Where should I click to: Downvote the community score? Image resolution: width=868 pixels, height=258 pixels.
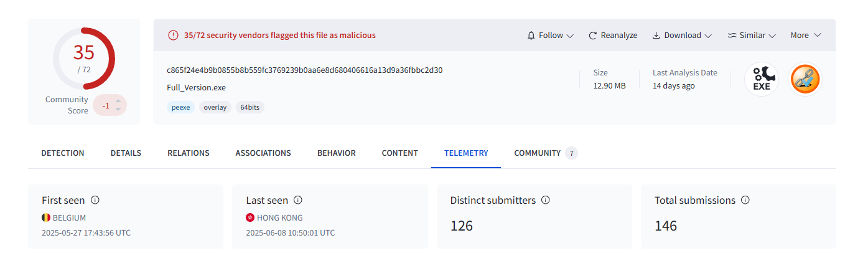(118, 110)
